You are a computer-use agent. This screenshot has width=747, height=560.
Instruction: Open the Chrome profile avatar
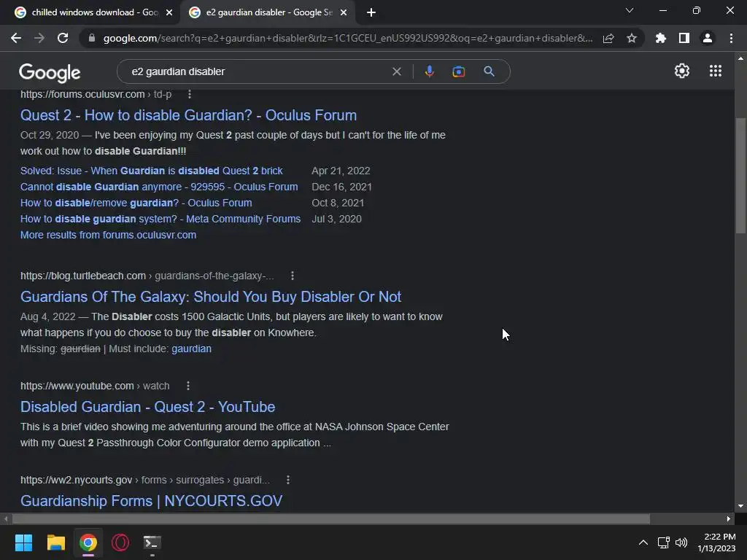click(708, 38)
